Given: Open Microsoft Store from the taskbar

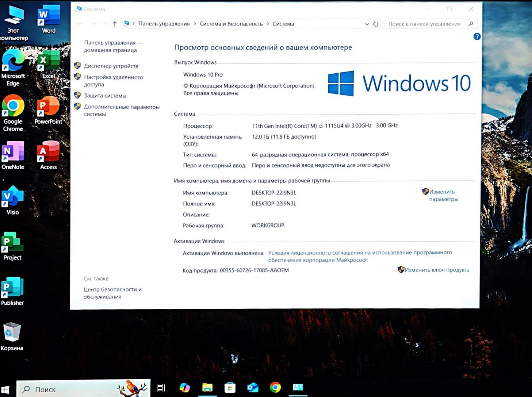Looking at the screenshot, I should point(230,388).
